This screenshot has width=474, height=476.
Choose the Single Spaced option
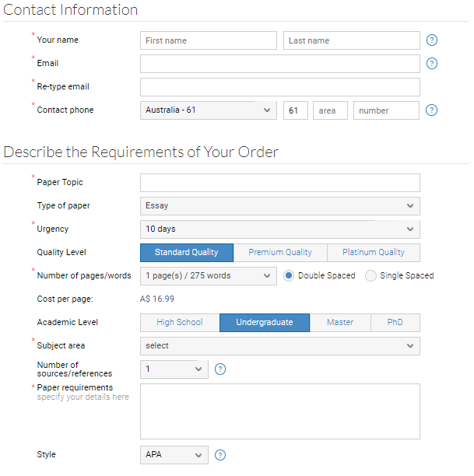pos(370,275)
